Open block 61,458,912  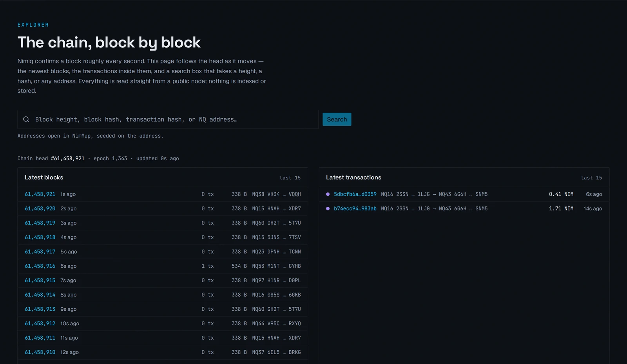[x=40, y=324]
